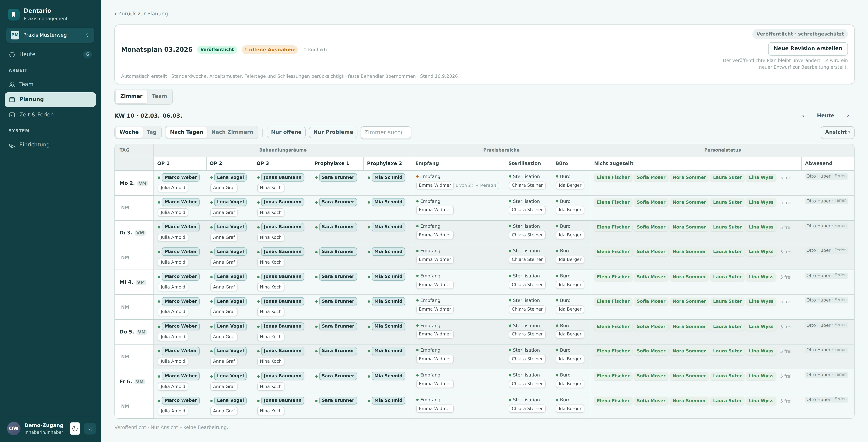Open Einrichtung via its settings icon

pos(12,145)
